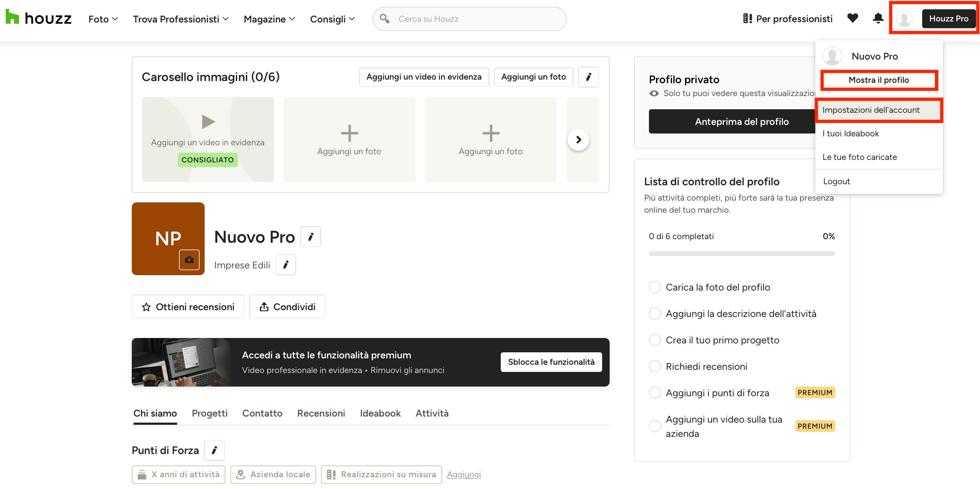Expand the Foto dropdown menu
Viewport: 980px width, 489px height.
103,19
